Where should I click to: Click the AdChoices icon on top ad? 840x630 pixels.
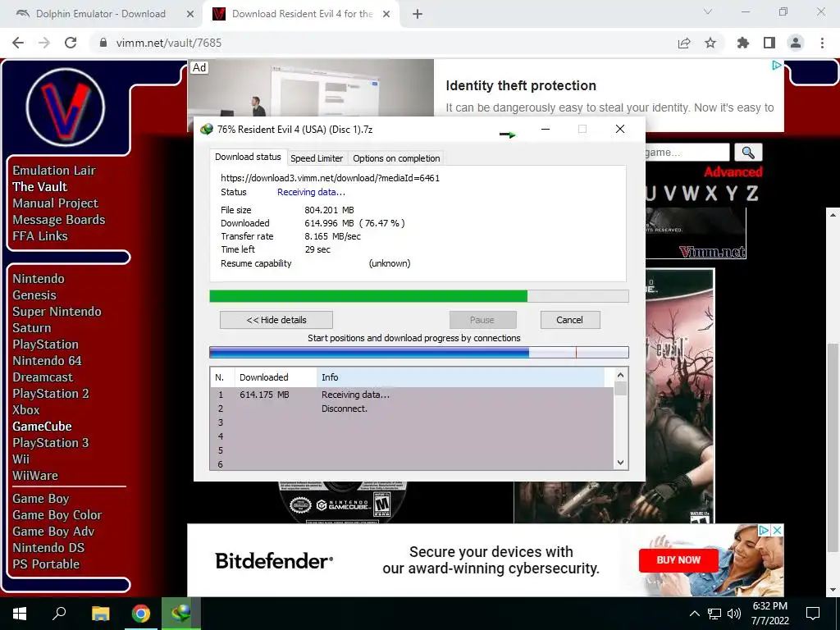pyautogui.click(x=777, y=66)
